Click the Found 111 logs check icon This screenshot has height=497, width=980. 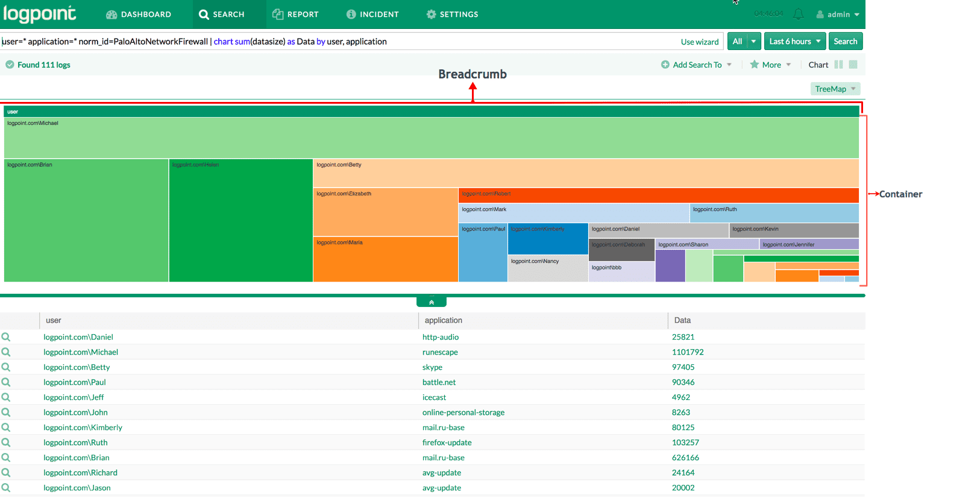click(10, 65)
